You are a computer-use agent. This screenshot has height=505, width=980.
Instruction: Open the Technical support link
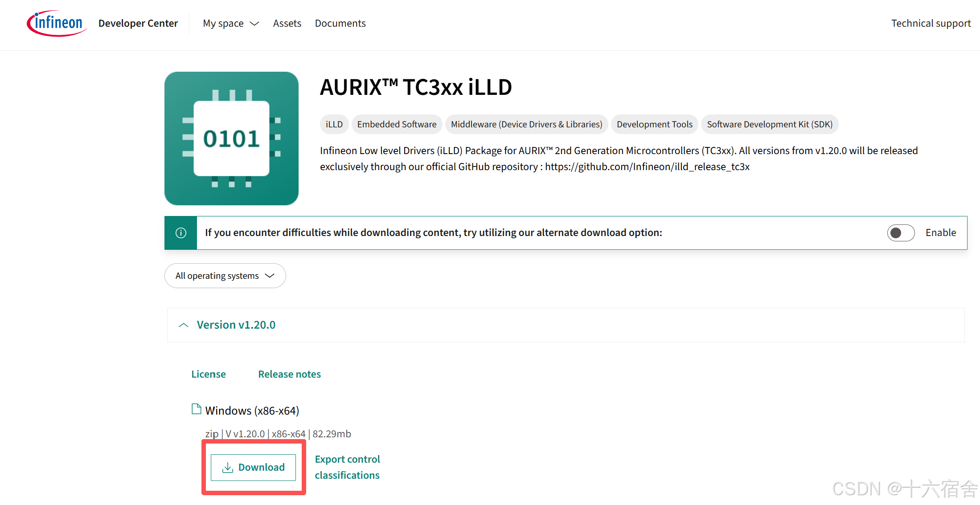pyautogui.click(x=931, y=23)
